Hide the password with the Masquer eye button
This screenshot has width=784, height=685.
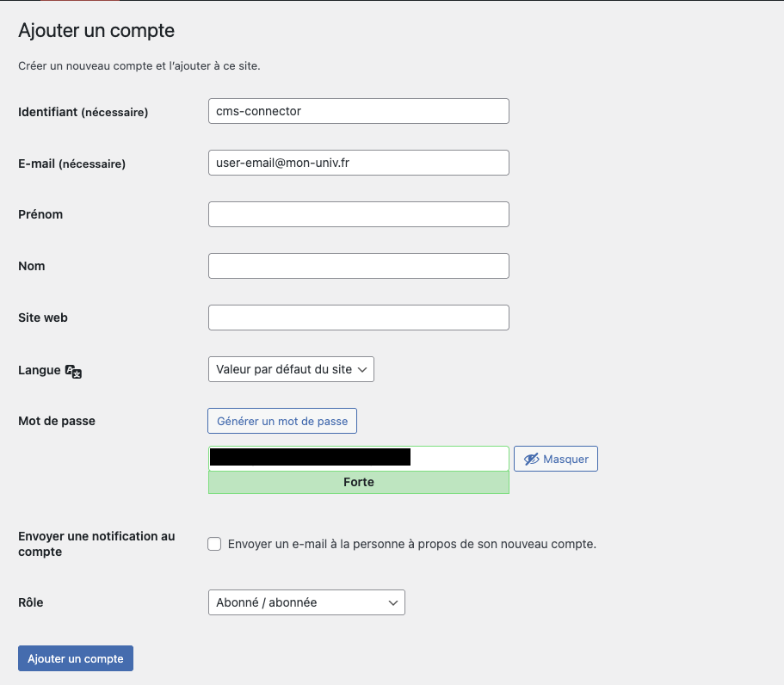555,459
